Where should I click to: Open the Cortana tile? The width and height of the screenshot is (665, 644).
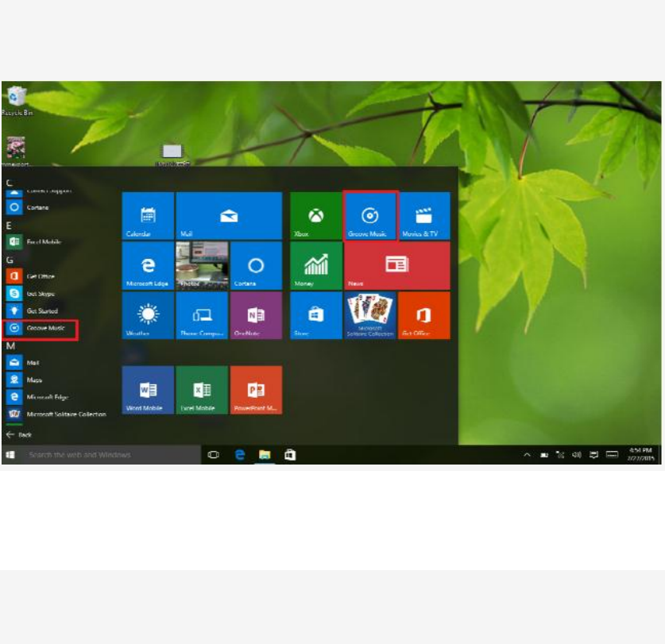(256, 266)
